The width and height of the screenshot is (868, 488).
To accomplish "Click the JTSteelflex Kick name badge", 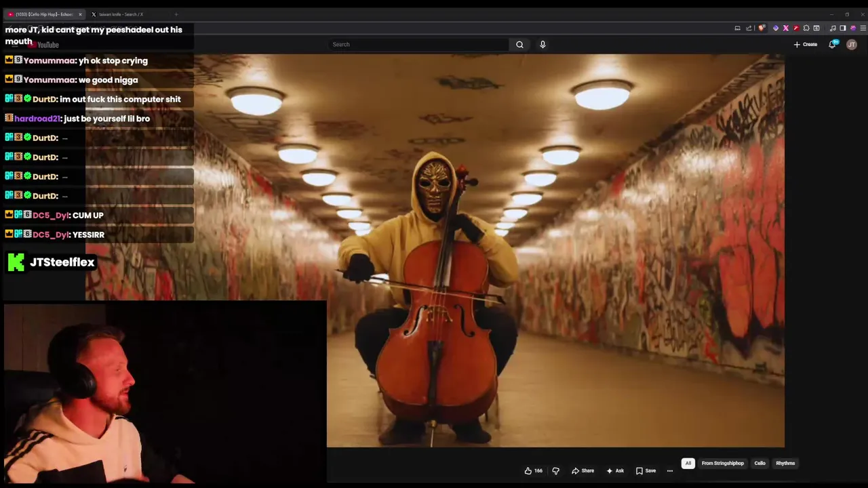I will [x=51, y=262].
